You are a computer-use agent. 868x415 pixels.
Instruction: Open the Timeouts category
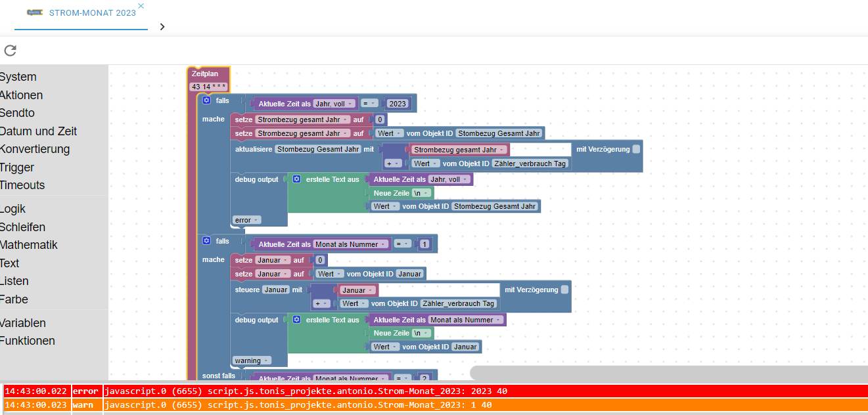[22, 185]
